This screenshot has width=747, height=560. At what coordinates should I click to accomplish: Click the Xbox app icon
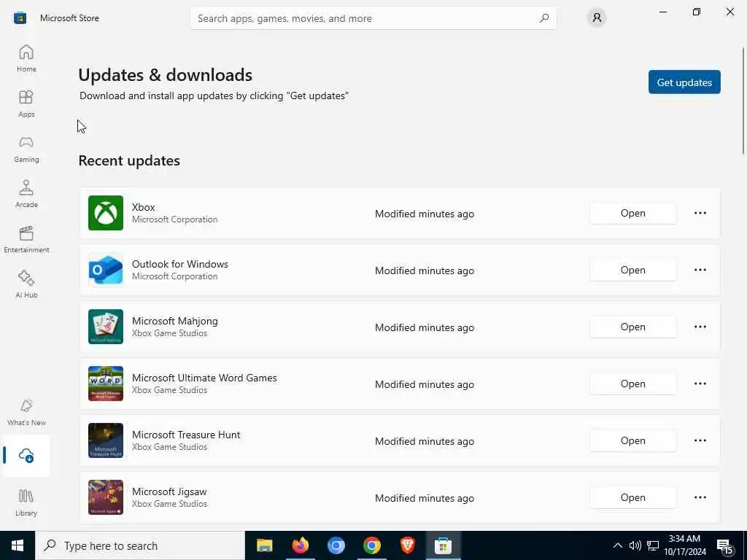point(106,213)
